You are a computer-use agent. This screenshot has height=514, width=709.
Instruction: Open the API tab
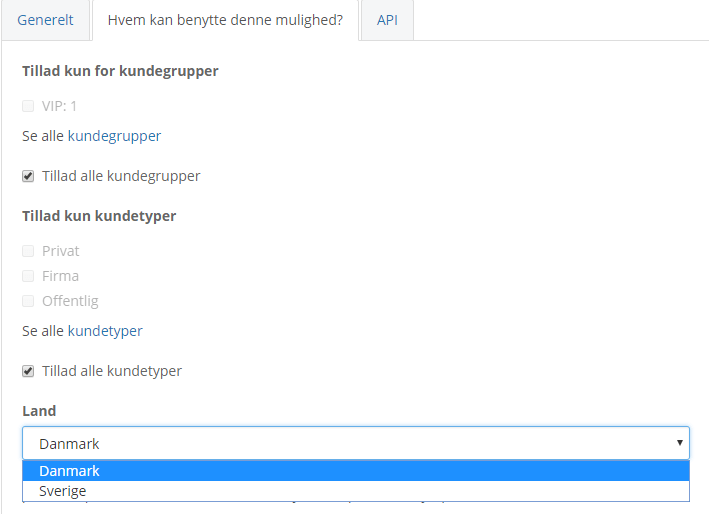tap(388, 20)
